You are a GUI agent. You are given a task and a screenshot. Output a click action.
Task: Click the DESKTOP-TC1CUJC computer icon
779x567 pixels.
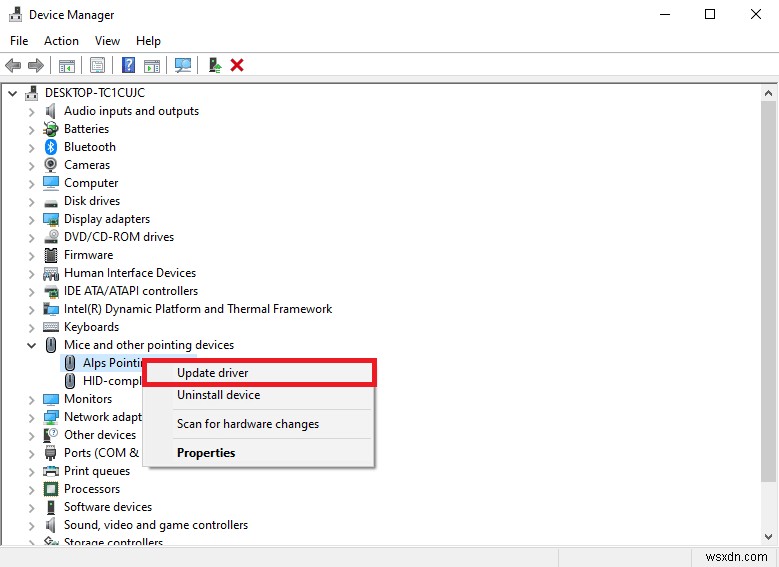(32, 92)
